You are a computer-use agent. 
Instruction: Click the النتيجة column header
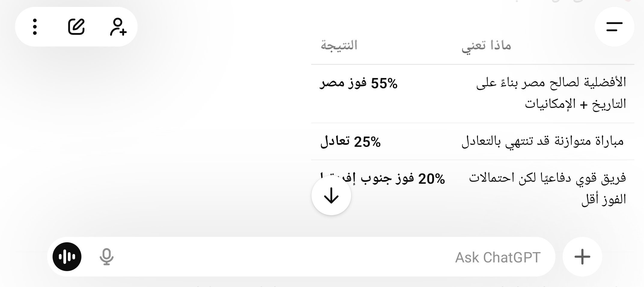(339, 46)
